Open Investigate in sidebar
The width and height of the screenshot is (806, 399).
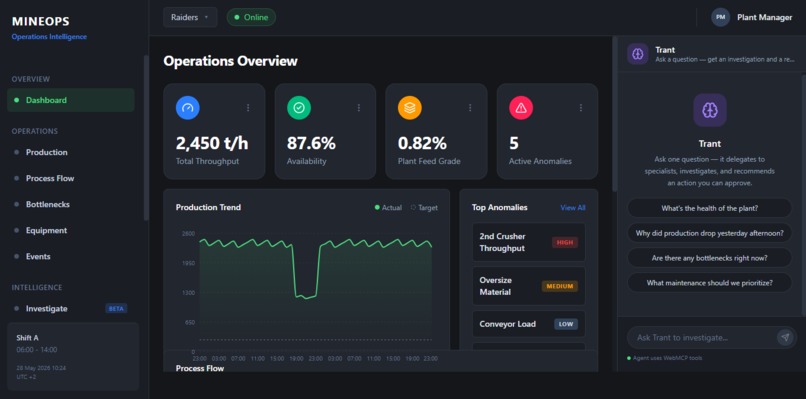tap(71, 309)
